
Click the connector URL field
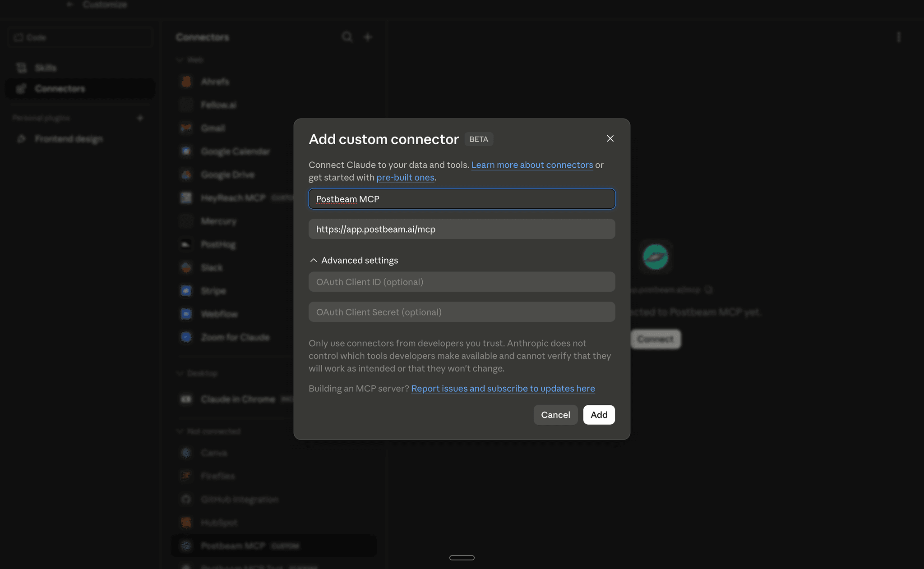point(462,229)
